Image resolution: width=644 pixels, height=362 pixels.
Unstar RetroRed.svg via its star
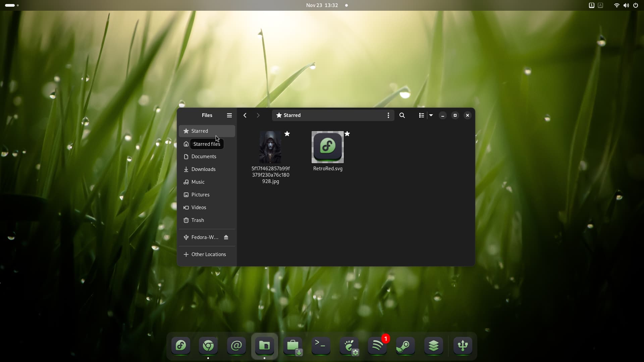pyautogui.click(x=347, y=134)
